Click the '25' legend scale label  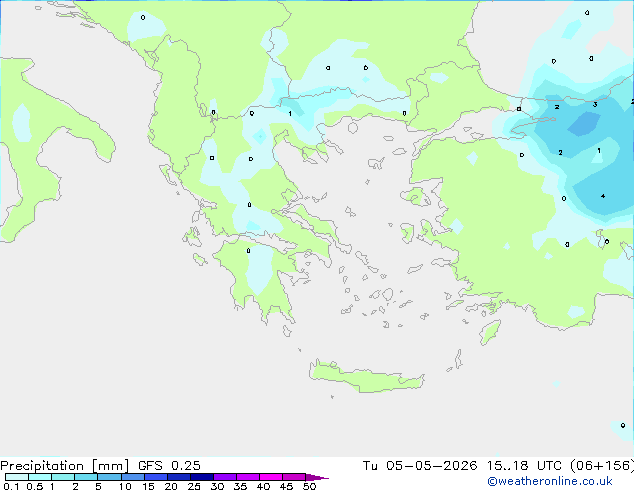tap(194, 486)
